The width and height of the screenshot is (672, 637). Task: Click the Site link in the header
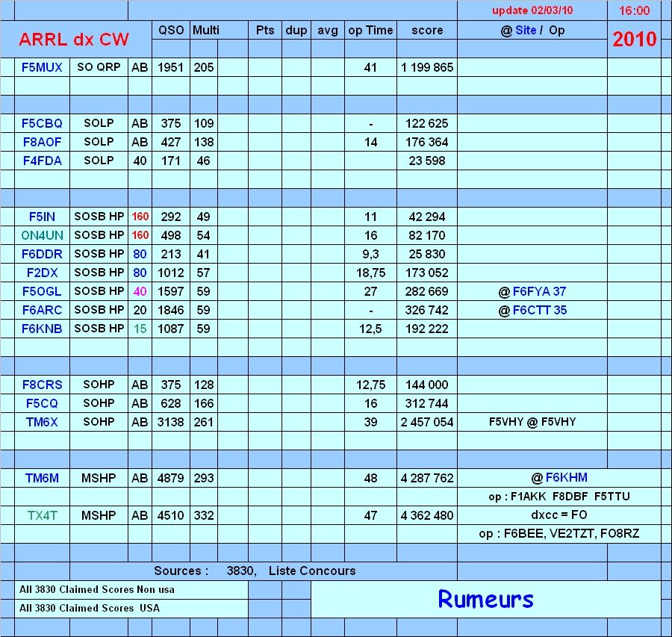click(526, 30)
